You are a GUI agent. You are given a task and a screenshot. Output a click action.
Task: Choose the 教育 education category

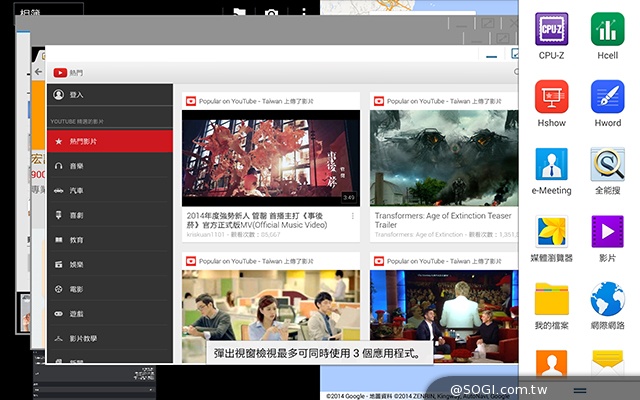(110, 240)
